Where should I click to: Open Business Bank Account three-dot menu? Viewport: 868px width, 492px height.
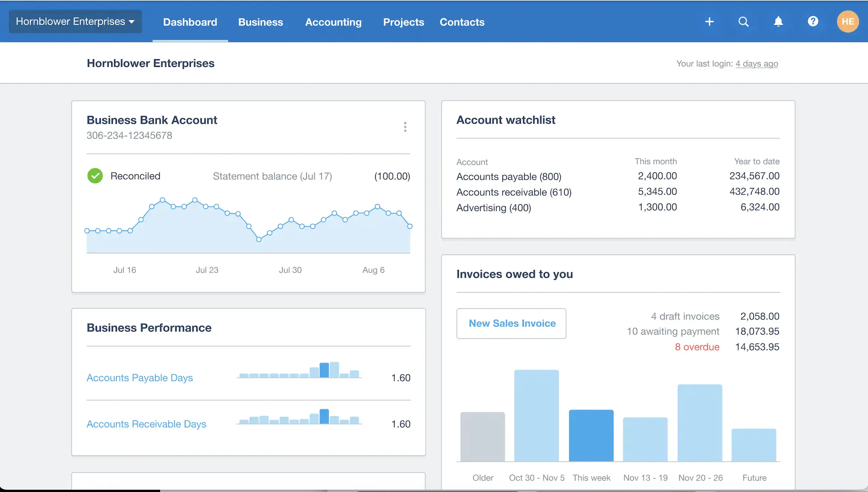click(405, 127)
